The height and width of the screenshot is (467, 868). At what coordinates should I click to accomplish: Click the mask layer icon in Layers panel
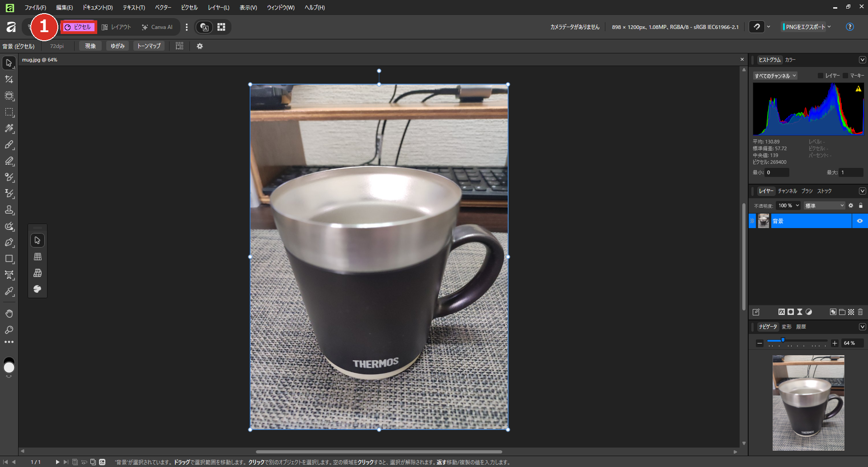pos(791,312)
